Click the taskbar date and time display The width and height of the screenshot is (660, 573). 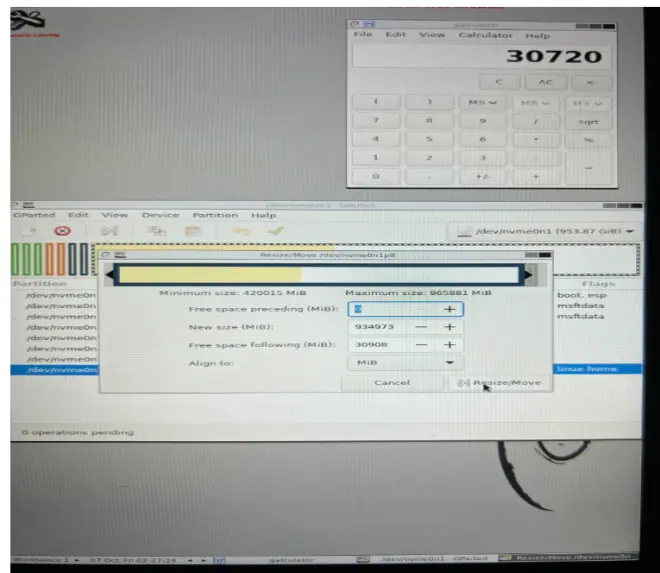click(x=133, y=560)
